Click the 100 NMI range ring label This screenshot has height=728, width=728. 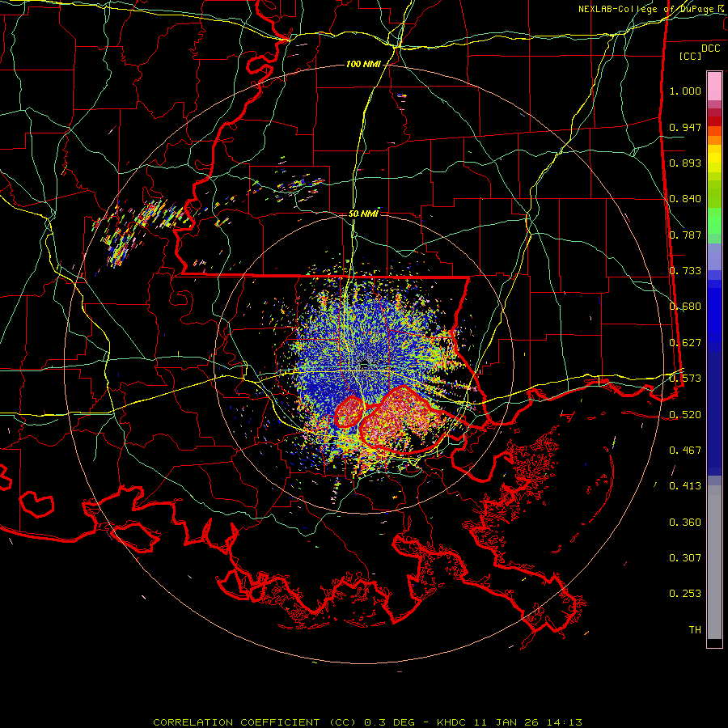click(x=363, y=64)
